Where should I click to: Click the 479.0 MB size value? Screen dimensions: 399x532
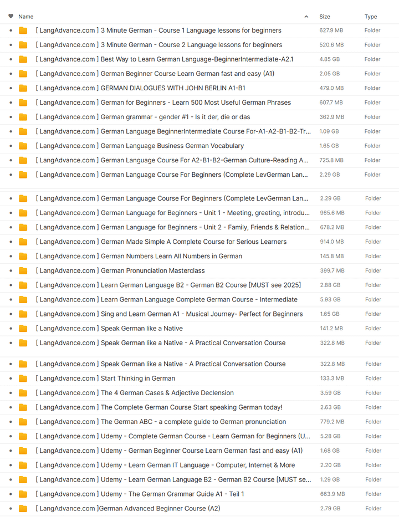[x=331, y=88]
